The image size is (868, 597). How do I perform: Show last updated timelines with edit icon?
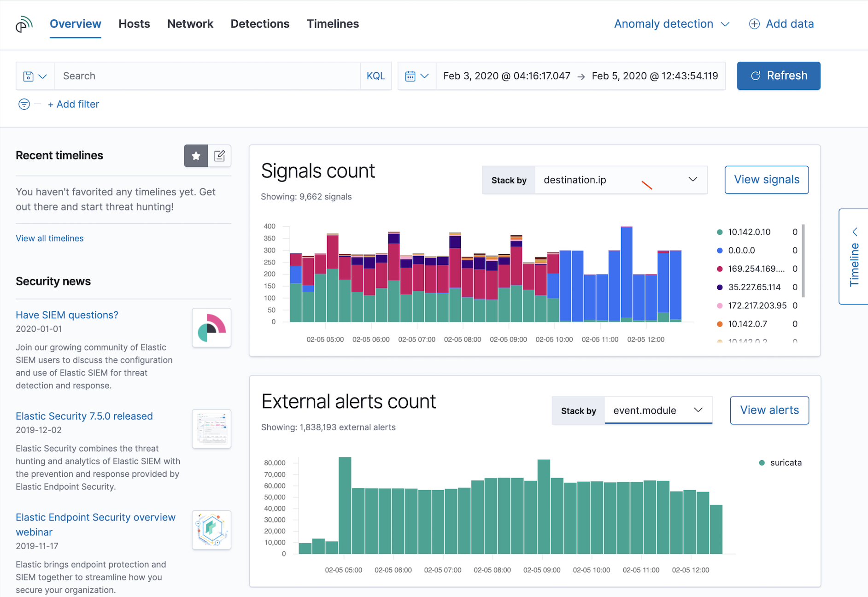220,156
